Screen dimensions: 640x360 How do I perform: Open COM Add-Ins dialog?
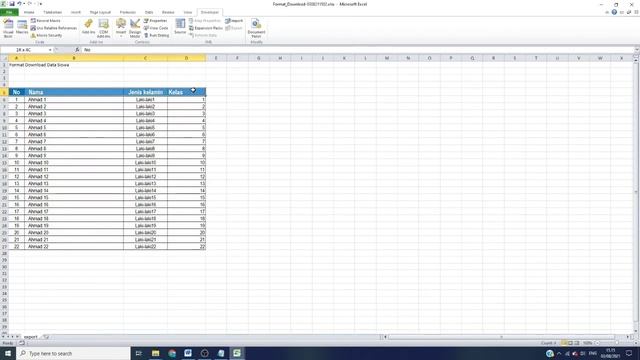(104, 28)
